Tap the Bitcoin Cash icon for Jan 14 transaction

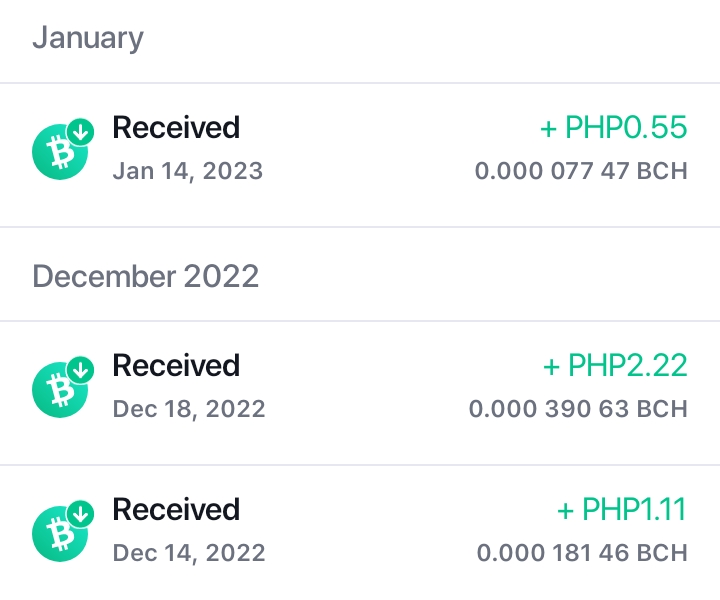tap(60, 152)
